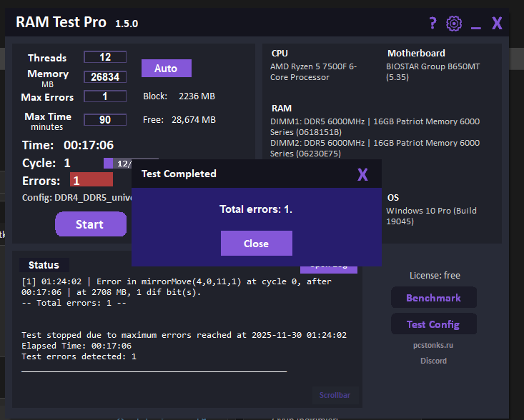Edit the Threads value field
Screen dimensions: 524x420
105,57
